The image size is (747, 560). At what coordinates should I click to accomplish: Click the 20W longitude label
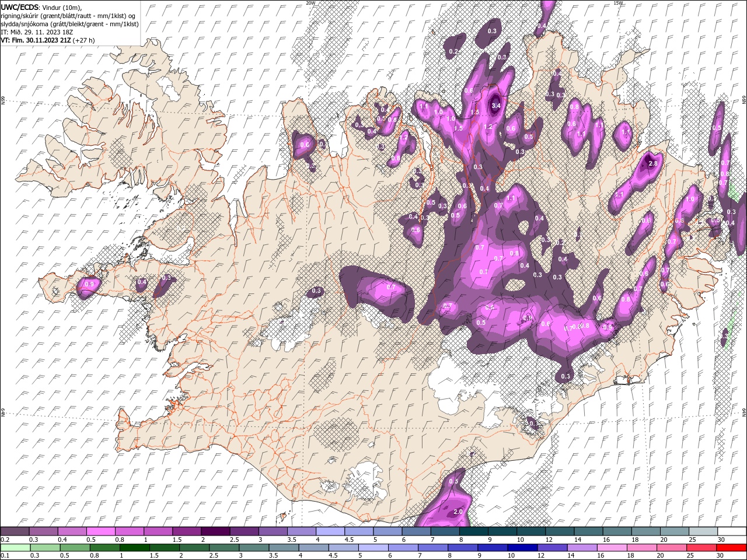pos(310,3)
